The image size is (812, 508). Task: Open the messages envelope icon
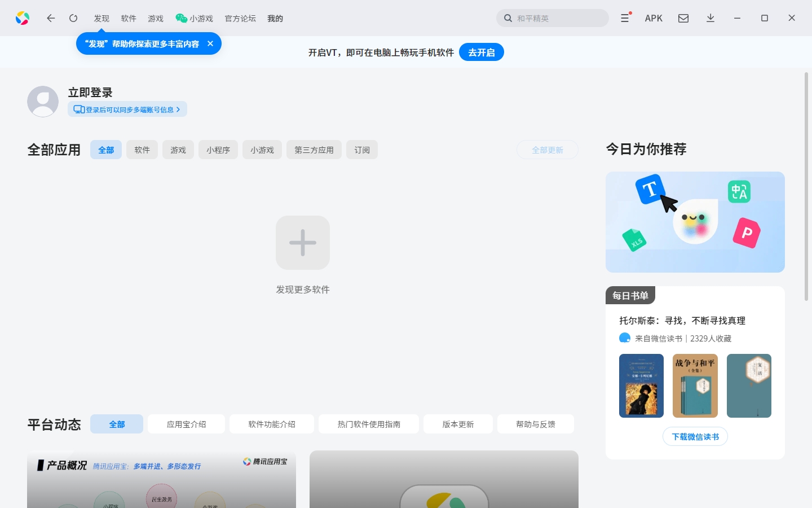683,18
